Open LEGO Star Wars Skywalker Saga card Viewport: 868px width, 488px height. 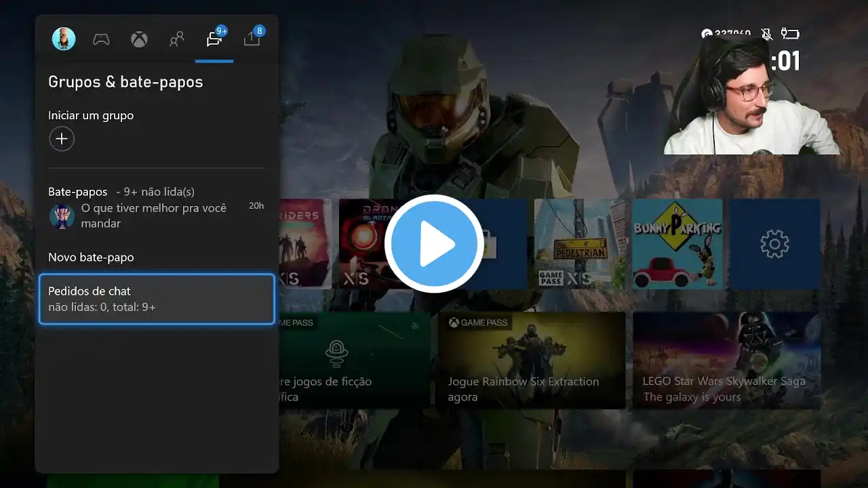tap(726, 360)
